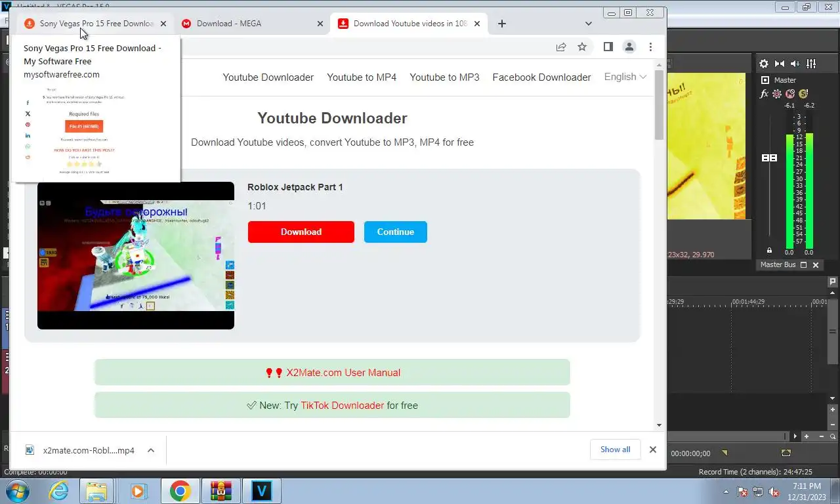This screenshot has height=504, width=840.
Task: Maximize the Master Bus panel
Action: 803,265
